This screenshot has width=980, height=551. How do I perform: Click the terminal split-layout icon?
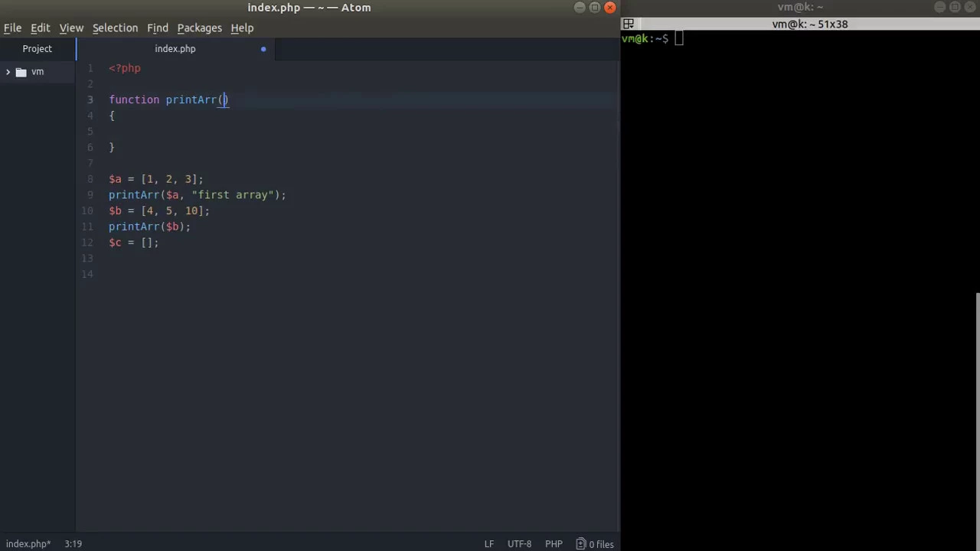point(628,24)
